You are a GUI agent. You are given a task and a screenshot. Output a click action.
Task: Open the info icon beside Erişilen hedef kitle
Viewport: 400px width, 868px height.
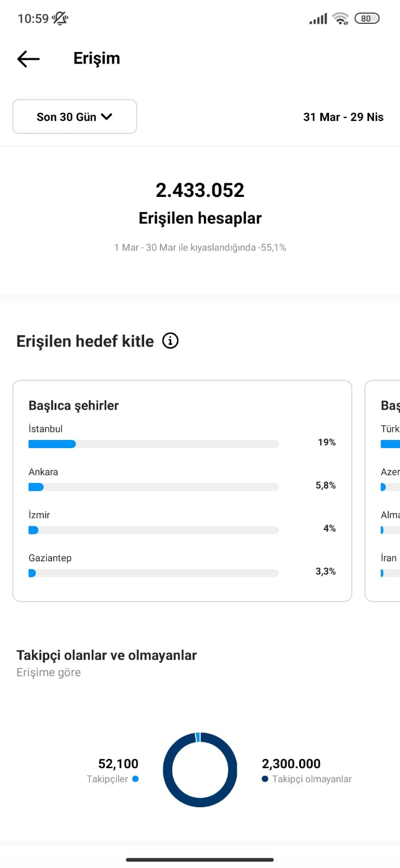[x=170, y=341]
